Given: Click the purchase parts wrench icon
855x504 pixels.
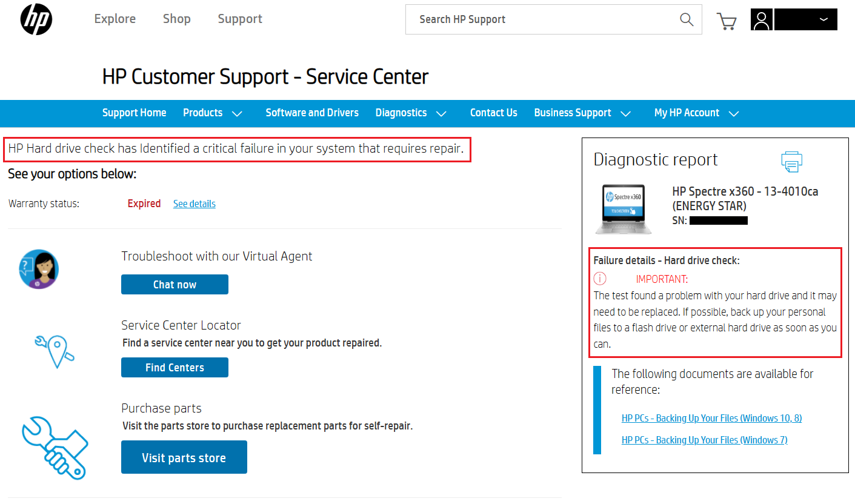Looking at the screenshot, I should point(55,448).
